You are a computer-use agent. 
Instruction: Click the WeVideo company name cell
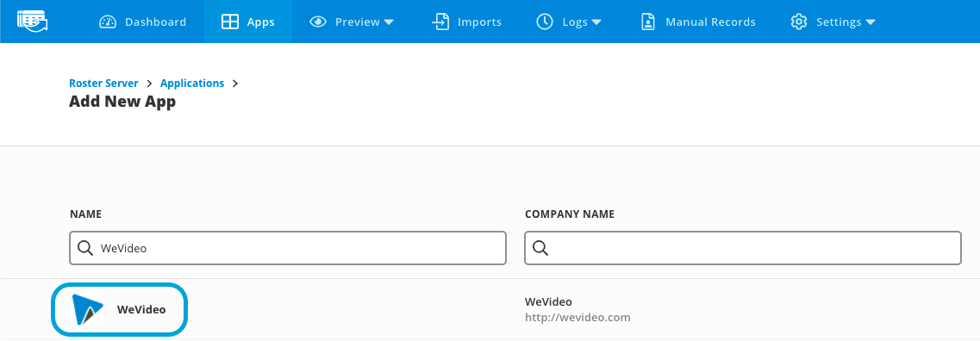tap(548, 301)
